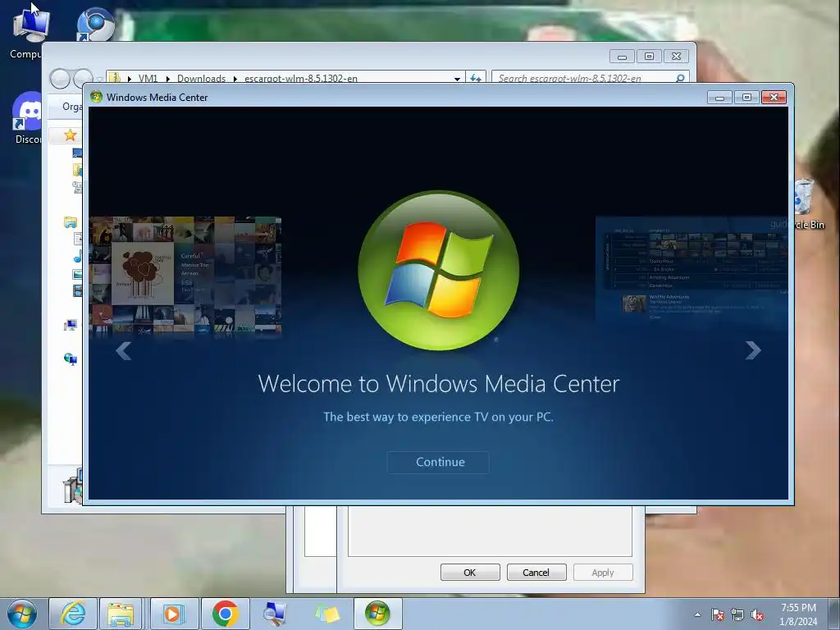840x630 pixels.
Task: Select the TV guide preview thumbnail
Action: coord(692,269)
